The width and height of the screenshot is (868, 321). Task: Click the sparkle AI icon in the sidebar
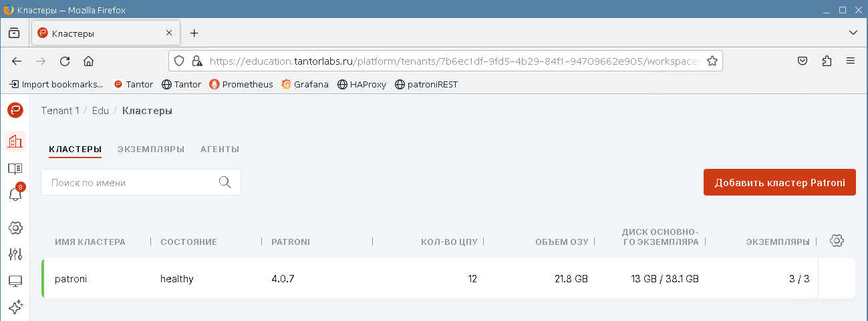pos(15,307)
